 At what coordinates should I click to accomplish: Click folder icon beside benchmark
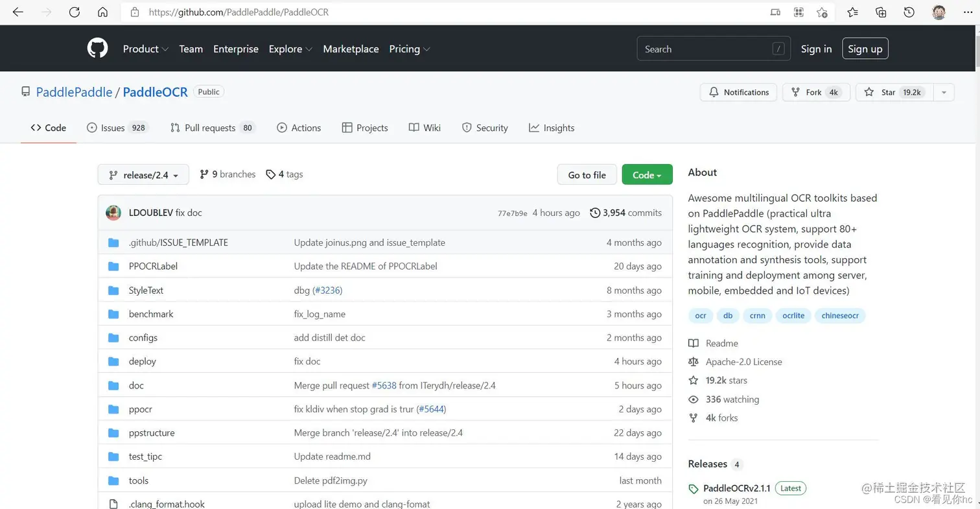point(113,314)
